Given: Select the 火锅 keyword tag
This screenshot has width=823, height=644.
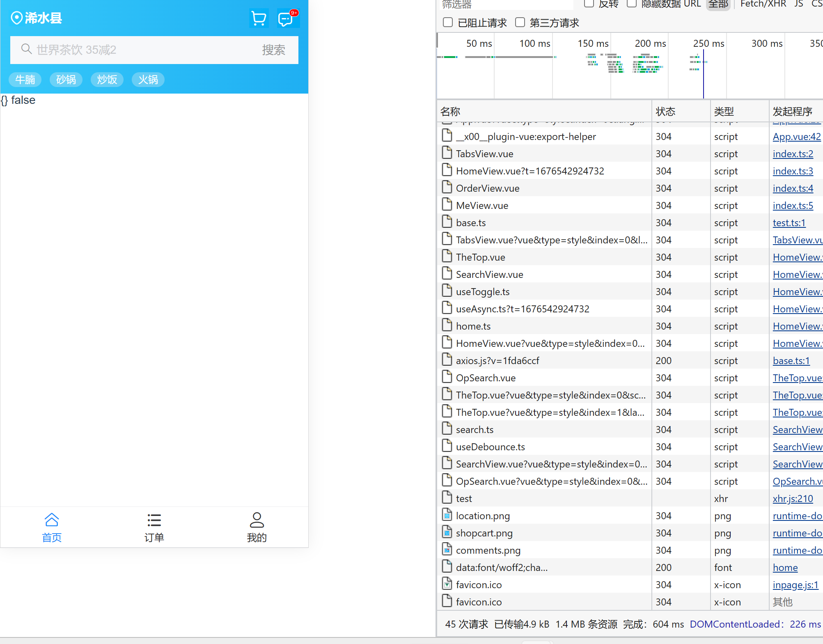Looking at the screenshot, I should click(148, 79).
